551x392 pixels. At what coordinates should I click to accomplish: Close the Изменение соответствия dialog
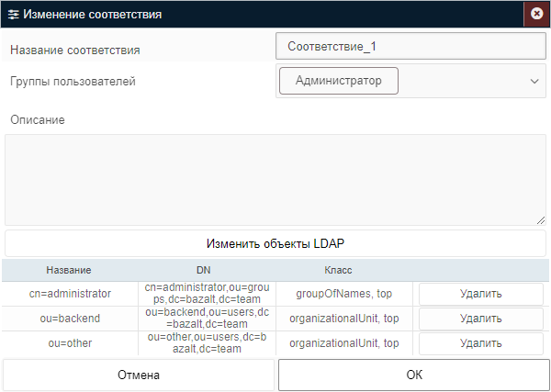536,14
